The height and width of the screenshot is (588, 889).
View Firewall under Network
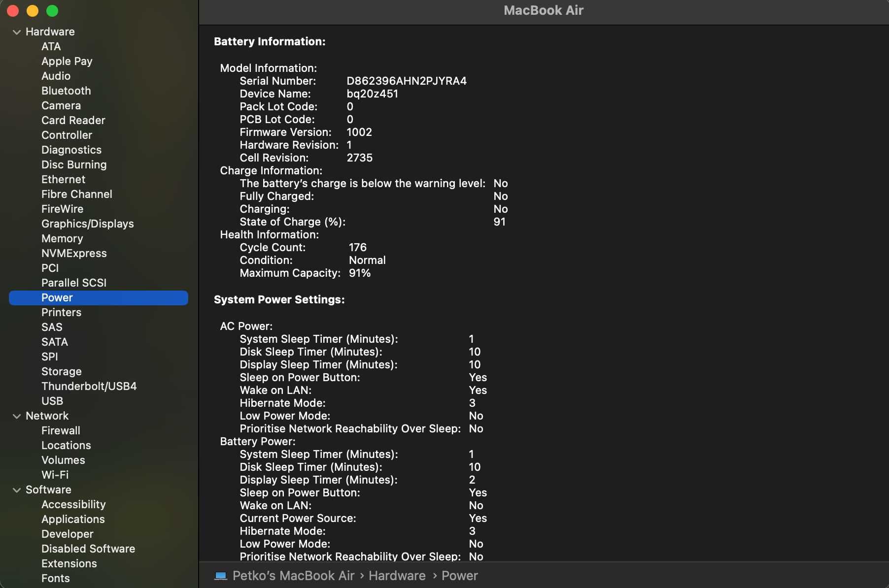[61, 430]
